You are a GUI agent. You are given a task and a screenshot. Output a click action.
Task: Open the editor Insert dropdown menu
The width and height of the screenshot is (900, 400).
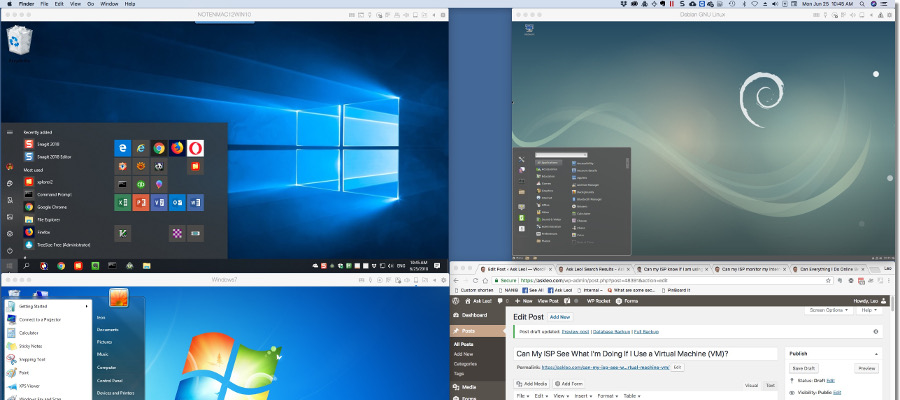pyautogui.click(x=581, y=396)
